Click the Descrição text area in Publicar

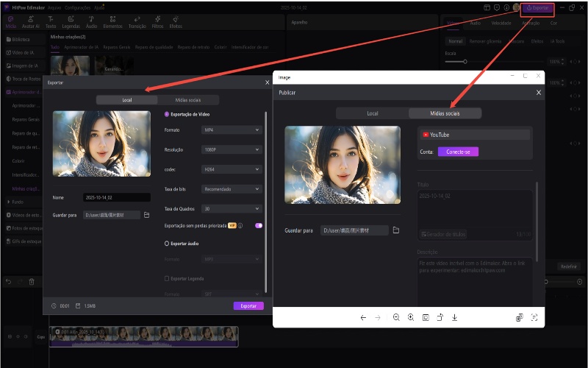point(475,282)
